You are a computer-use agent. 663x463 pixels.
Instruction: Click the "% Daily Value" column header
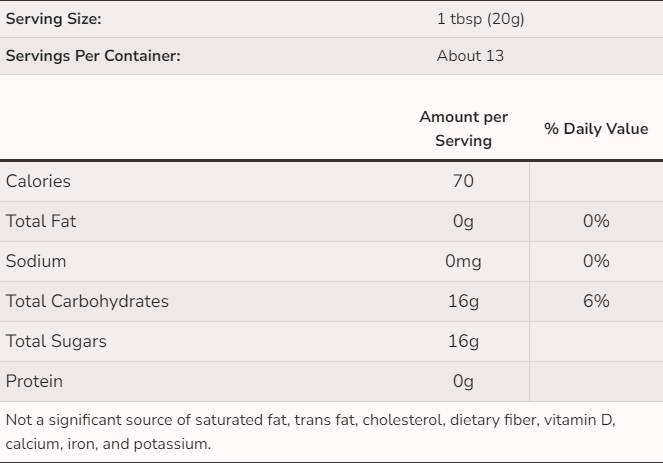596,129
